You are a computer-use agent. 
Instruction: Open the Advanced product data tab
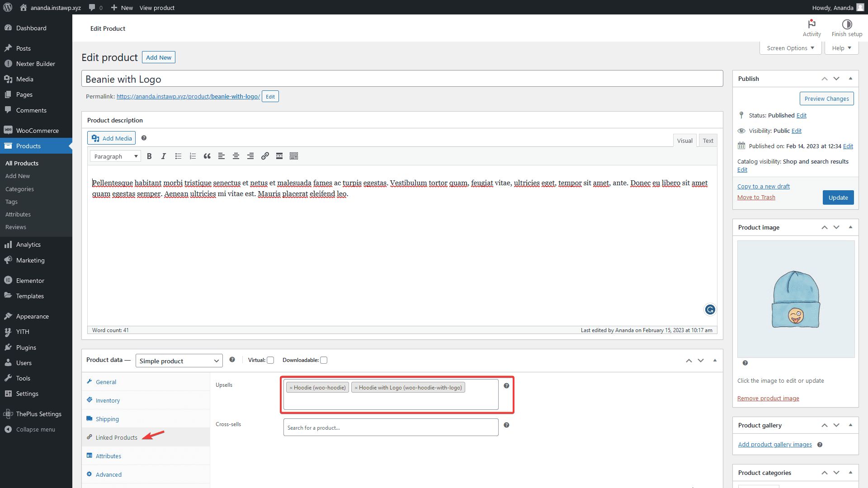coord(146,474)
